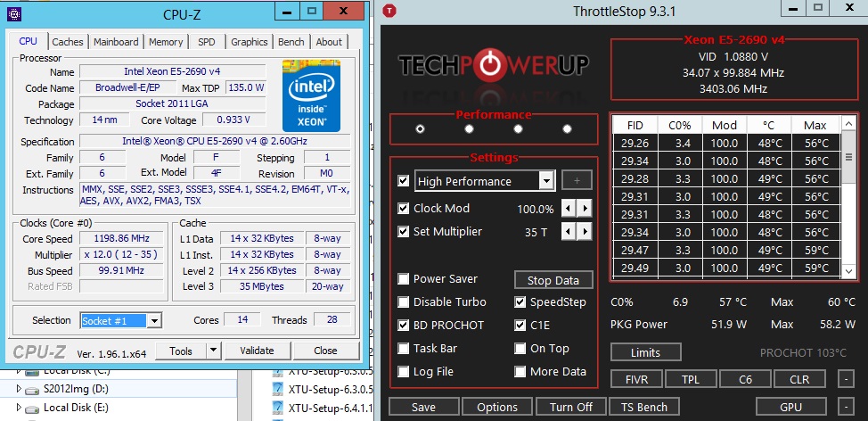
Task: Enable the On Top checkbox
Action: (x=520, y=349)
